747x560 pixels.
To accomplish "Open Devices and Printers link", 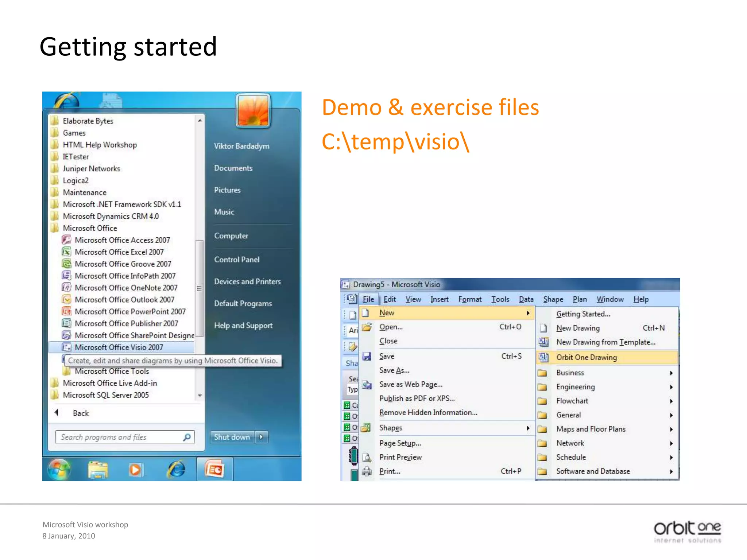I will [x=247, y=281].
